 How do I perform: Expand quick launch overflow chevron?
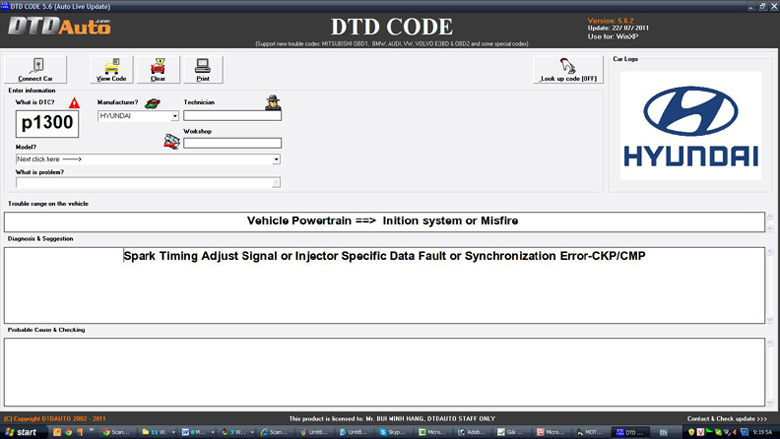point(92,431)
